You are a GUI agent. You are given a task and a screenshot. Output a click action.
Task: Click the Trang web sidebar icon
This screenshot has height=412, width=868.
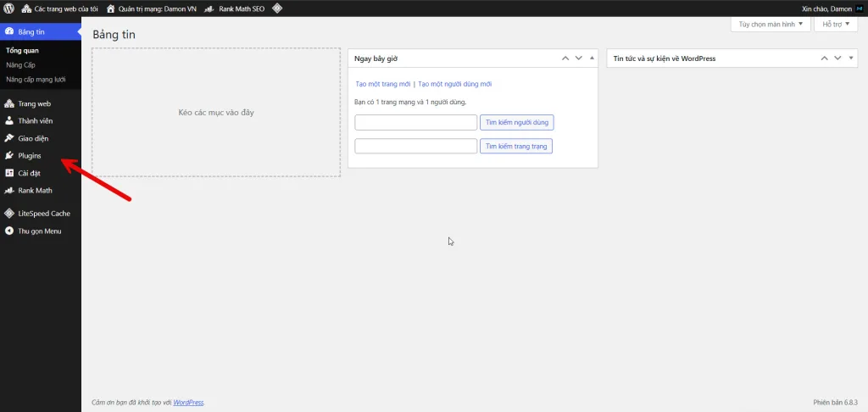tap(9, 103)
